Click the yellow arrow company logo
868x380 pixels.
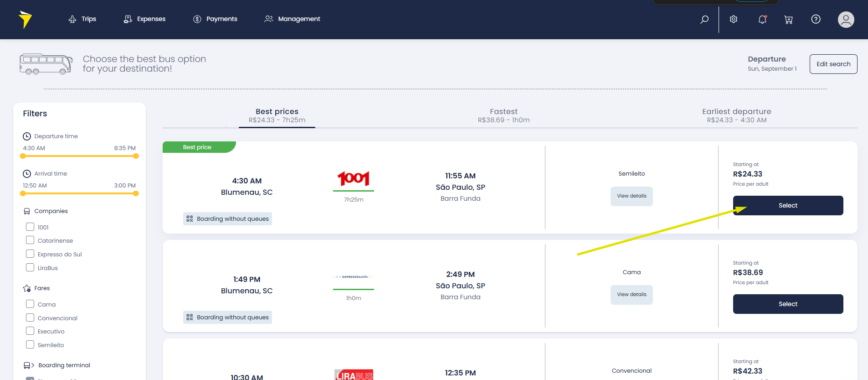point(26,20)
